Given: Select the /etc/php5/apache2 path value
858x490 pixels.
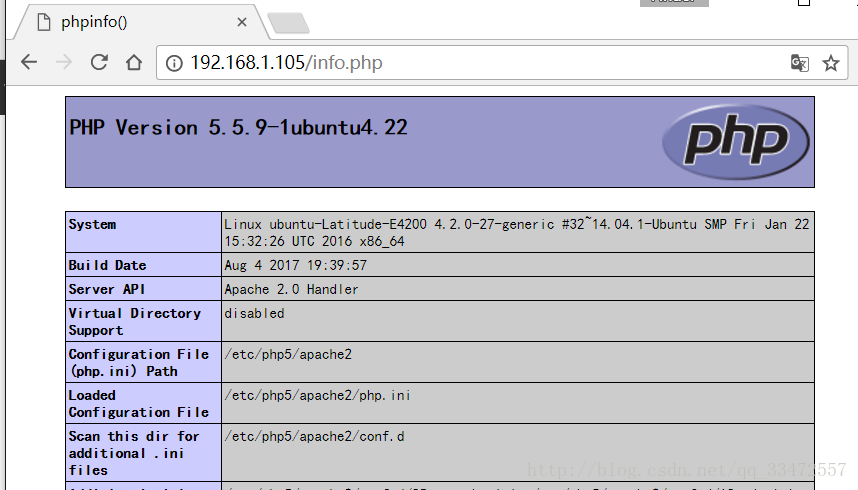Looking at the screenshot, I should pos(288,354).
